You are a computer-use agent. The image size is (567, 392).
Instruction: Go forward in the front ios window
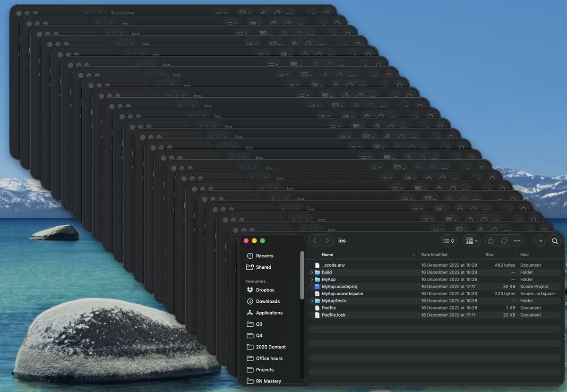[x=327, y=241]
